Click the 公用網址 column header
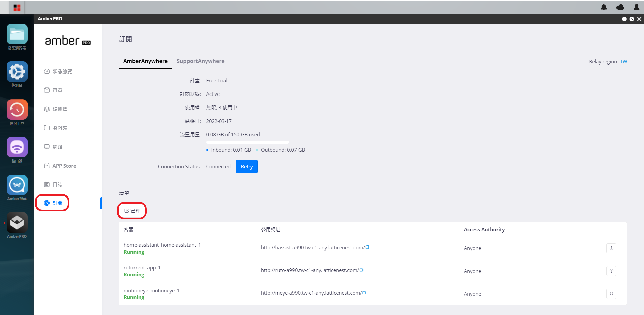The width and height of the screenshot is (644, 315). (x=271, y=230)
